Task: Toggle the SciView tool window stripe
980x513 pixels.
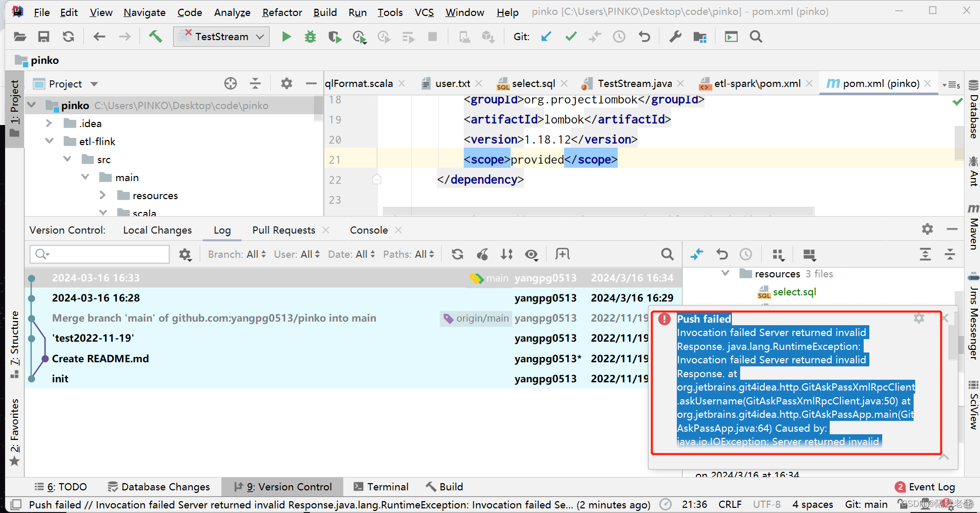Action: click(973, 405)
